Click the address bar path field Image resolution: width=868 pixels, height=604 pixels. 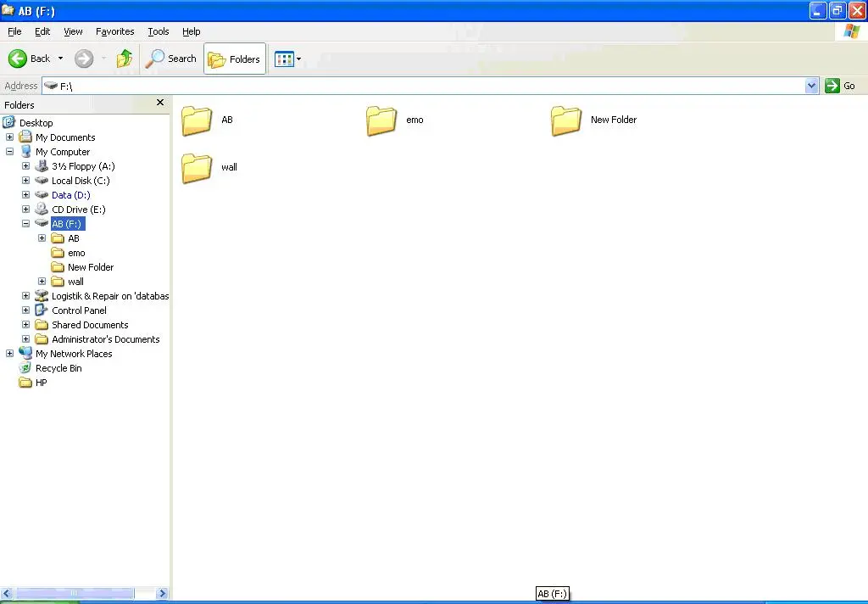(x=424, y=86)
